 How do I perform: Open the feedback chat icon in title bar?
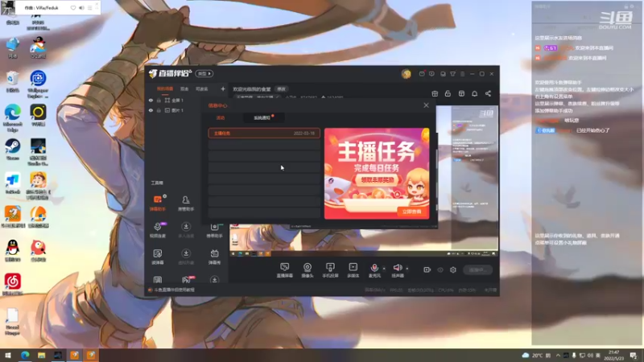tap(431, 74)
